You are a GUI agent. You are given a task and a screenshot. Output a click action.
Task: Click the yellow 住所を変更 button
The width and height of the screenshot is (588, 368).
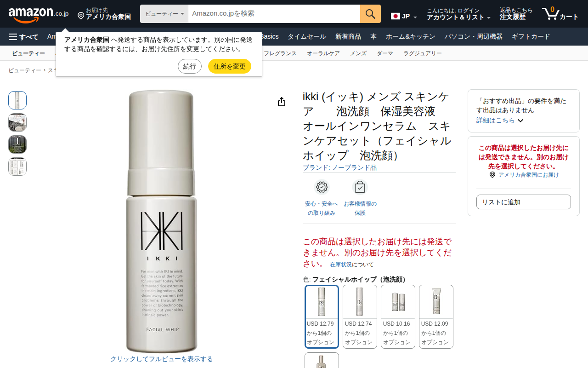(230, 66)
